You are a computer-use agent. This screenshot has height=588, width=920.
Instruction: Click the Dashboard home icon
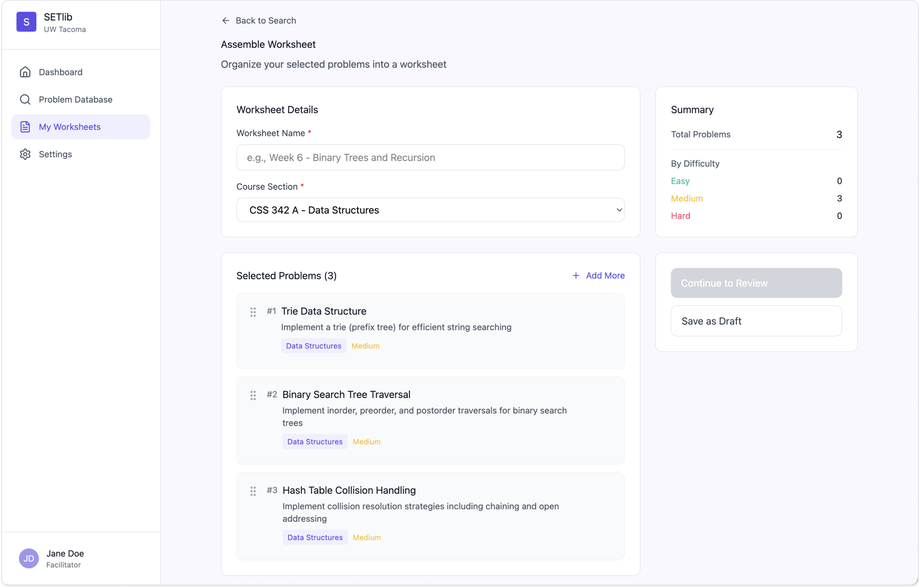click(x=25, y=72)
